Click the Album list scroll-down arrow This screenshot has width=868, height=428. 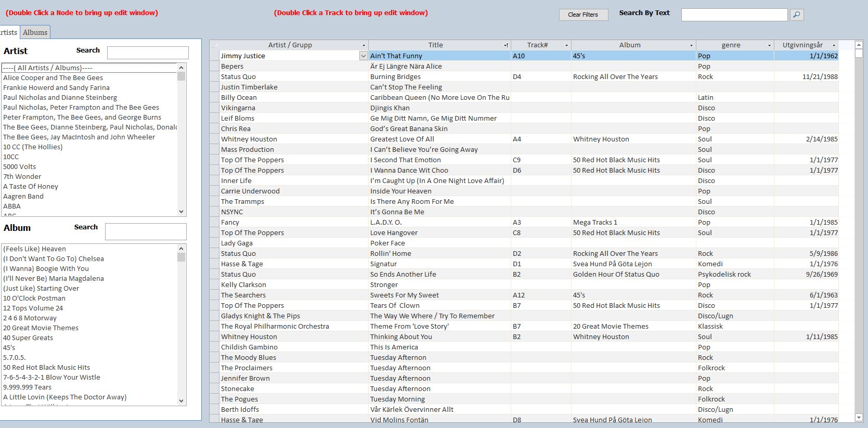(181, 400)
